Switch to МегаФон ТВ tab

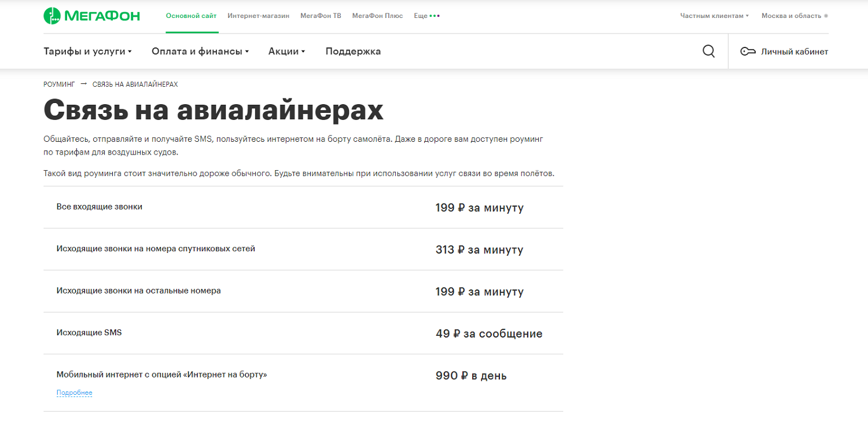pyautogui.click(x=321, y=16)
